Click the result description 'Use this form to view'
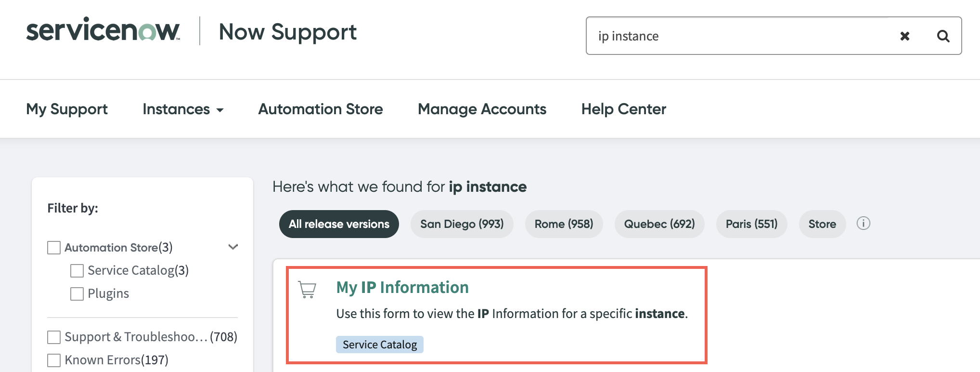This screenshot has height=372, width=980. (512, 314)
